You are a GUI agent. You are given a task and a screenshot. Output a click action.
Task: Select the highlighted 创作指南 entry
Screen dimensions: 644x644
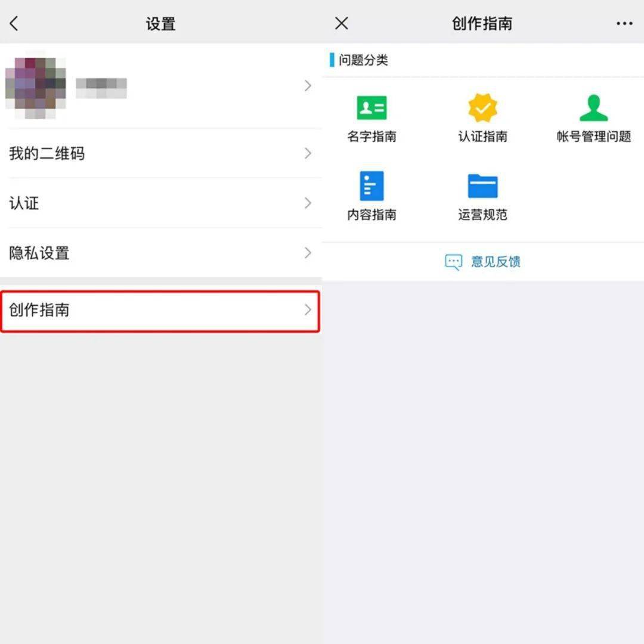coord(160,311)
